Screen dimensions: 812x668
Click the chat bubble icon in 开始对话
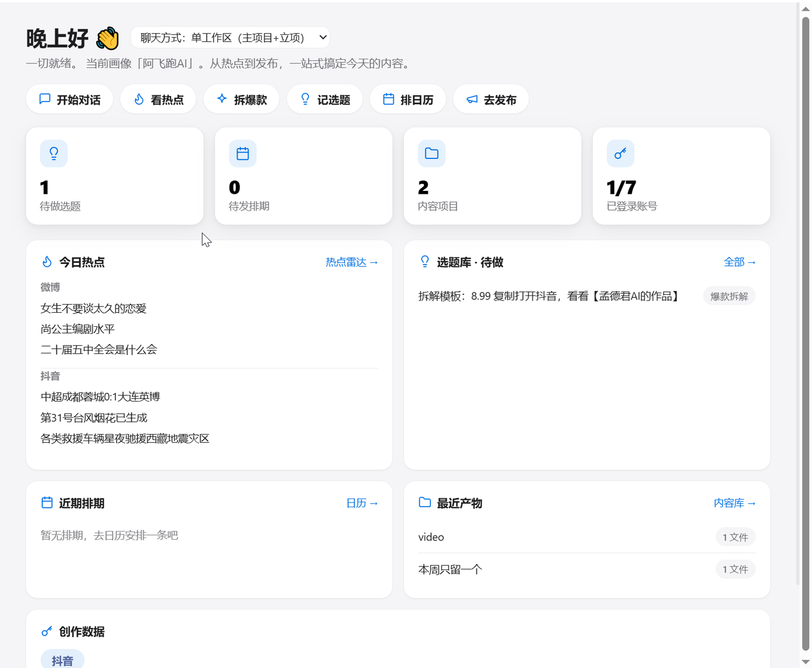(45, 99)
